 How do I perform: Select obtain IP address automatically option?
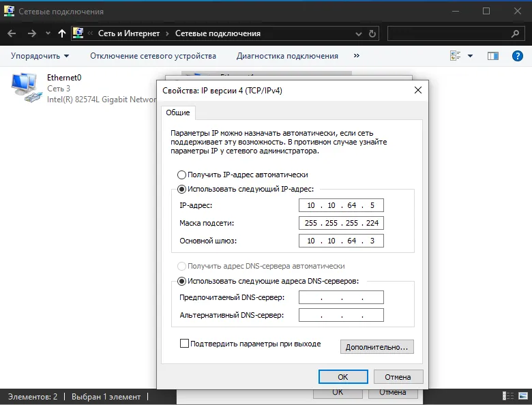pyautogui.click(x=181, y=175)
